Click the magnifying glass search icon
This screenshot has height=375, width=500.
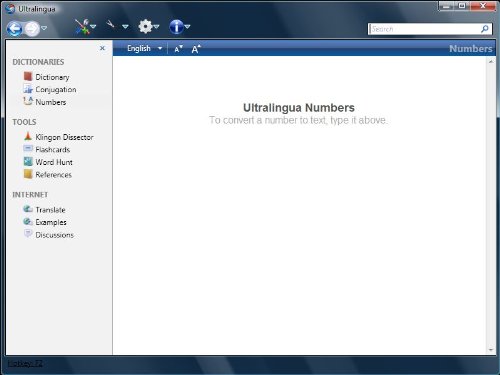tap(485, 29)
